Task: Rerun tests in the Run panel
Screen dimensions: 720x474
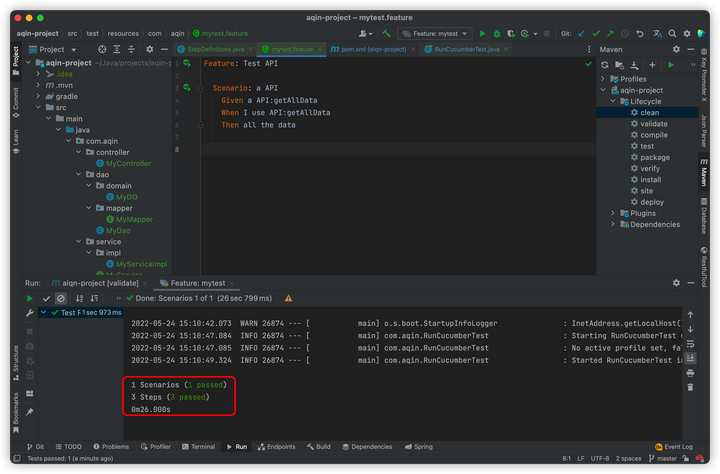Action: click(30, 298)
